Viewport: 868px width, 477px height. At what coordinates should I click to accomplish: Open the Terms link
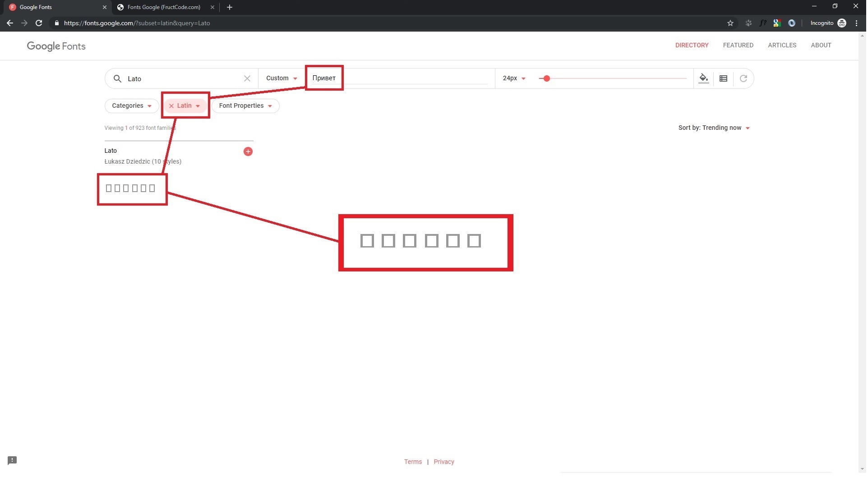coord(414,463)
